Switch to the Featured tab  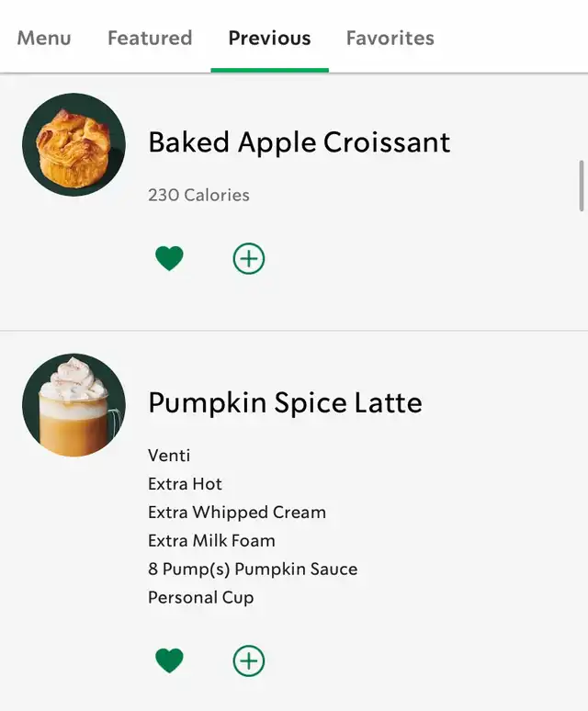click(150, 39)
